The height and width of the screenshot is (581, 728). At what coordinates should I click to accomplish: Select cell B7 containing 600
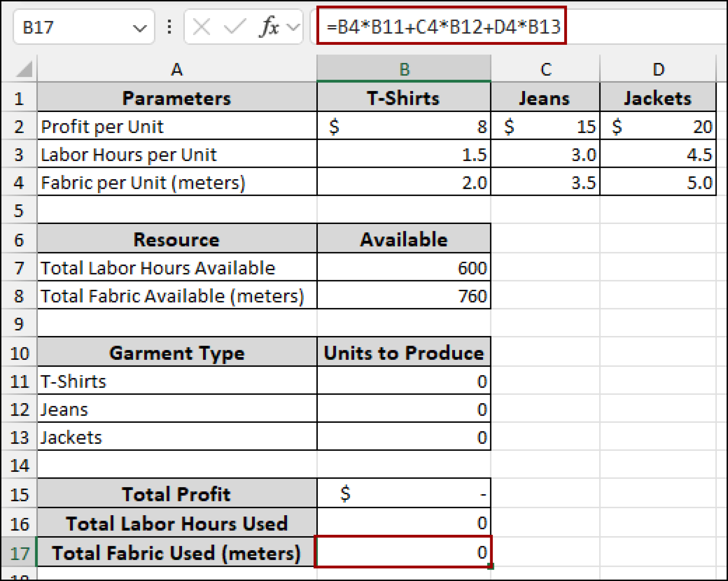pos(404,268)
